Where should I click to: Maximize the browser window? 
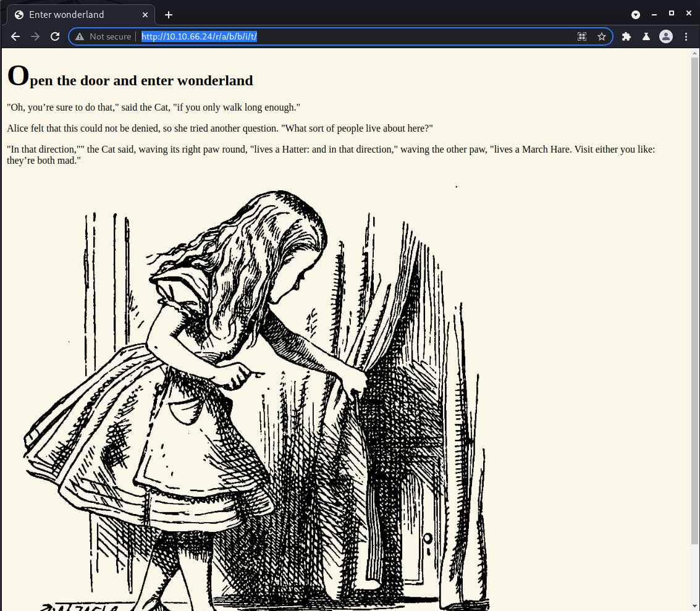[671, 14]
